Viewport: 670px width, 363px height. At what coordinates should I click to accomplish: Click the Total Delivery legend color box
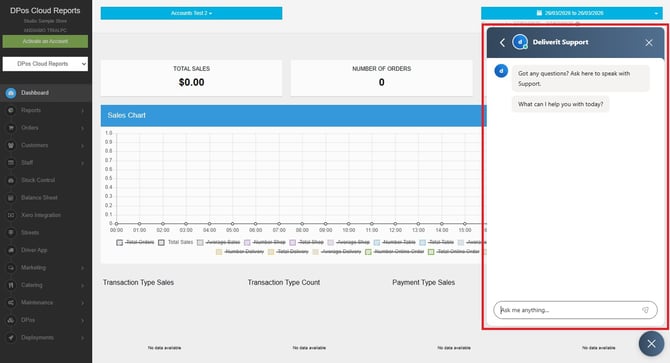[270, 252]
